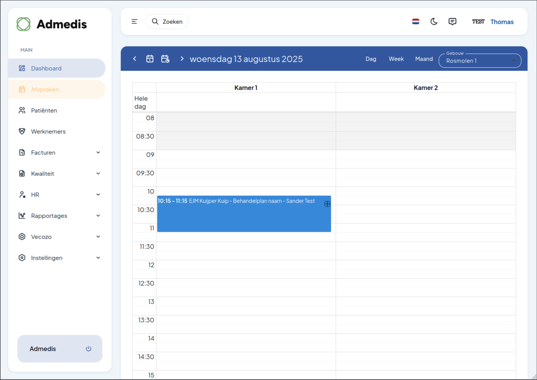Click the 11:30 time label
The height and width of the screenshot is (380, 537).
pyautogui.click(x=147, y=246)
